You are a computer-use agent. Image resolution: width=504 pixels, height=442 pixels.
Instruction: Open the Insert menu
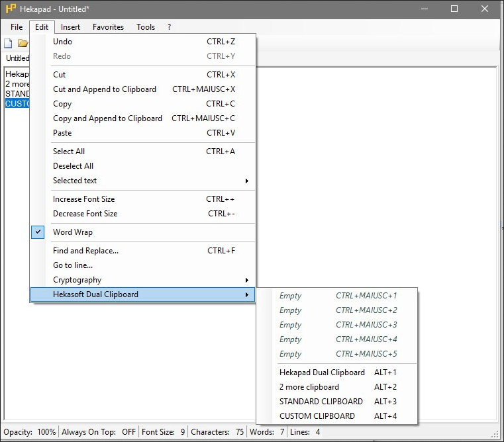point(70,27)
